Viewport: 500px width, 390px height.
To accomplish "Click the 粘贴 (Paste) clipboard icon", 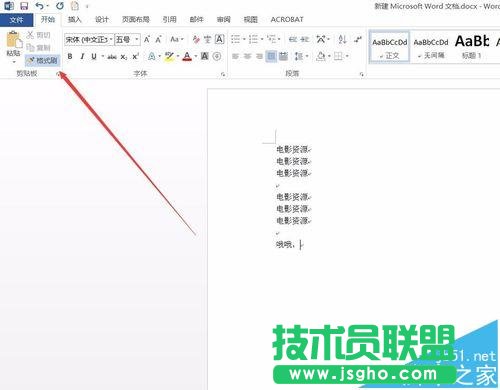I will [14, 40].
